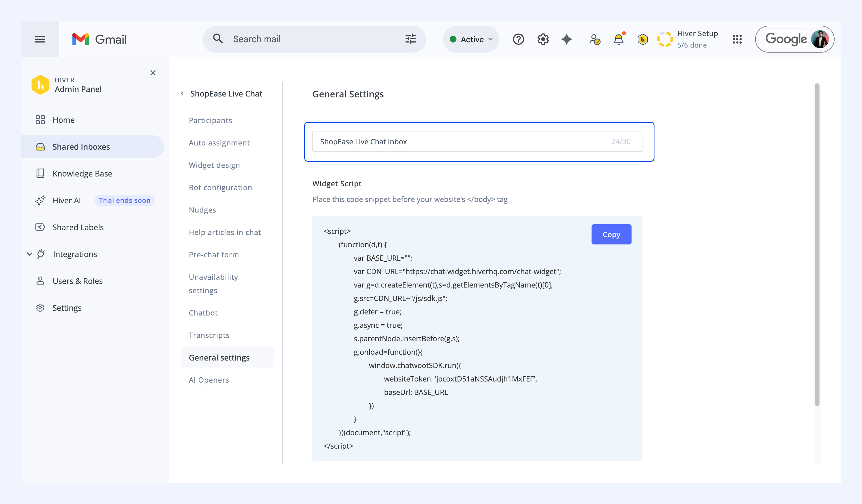Click the user availability icon
The height and width of the screenshot is (504, 862).
point(595,39)
